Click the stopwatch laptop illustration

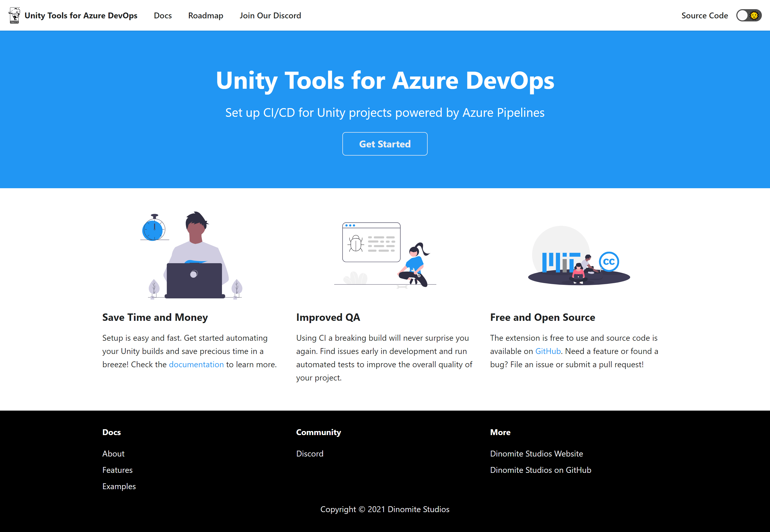pyautogui.click(x=191, y=255)
